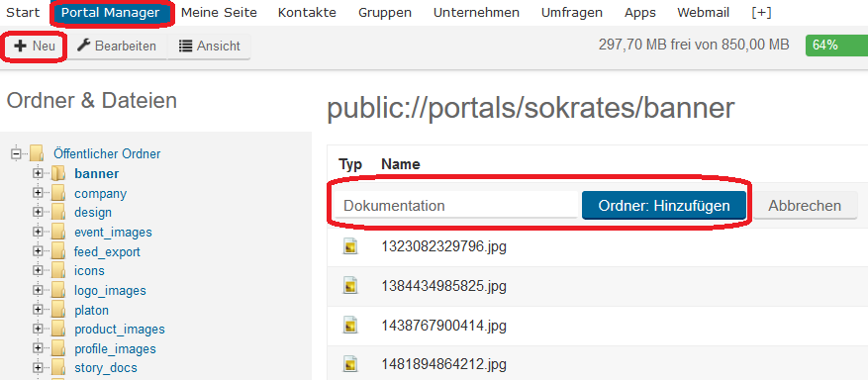The image size is (868, 380).
Task: Select the company folder label
Action: [x=100, y=194]
